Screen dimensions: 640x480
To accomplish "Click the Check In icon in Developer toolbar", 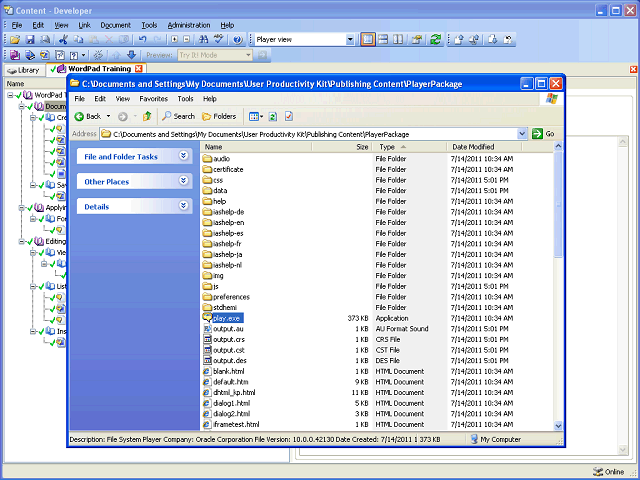I will point(459,40).
